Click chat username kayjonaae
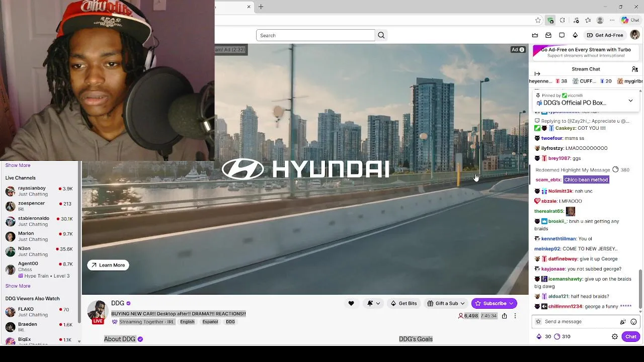 (x=553, y=269)
